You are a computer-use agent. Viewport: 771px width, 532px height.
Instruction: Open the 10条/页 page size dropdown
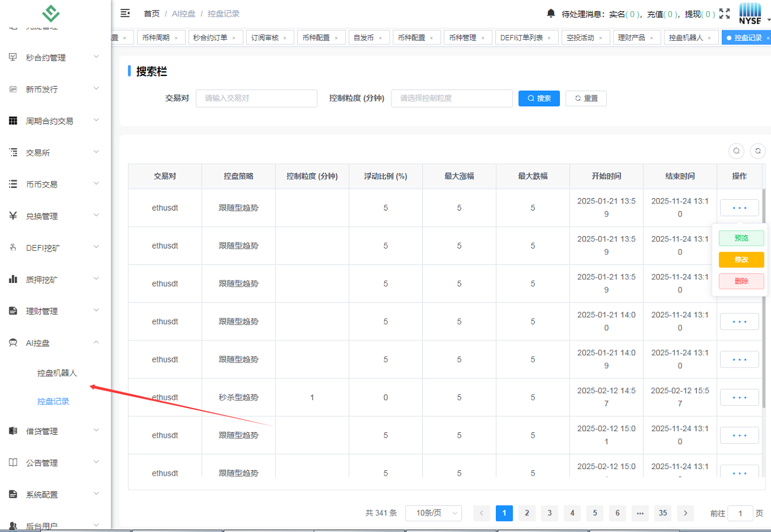tap(433, 513)
